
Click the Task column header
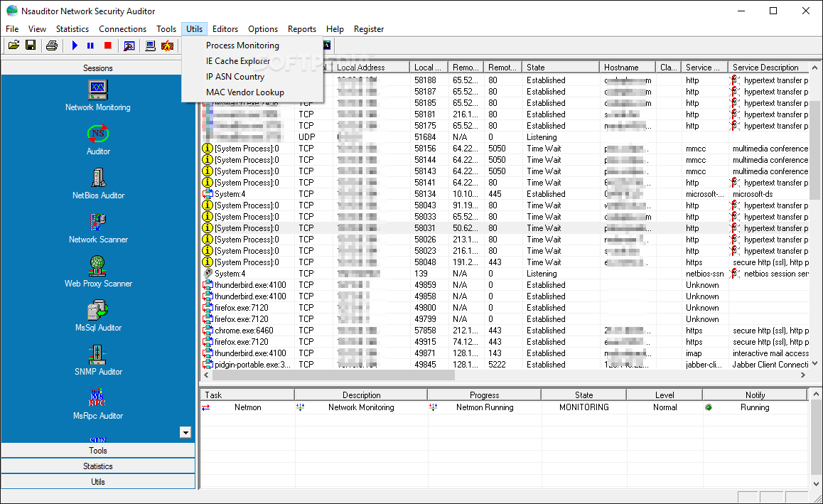(247, 395)
